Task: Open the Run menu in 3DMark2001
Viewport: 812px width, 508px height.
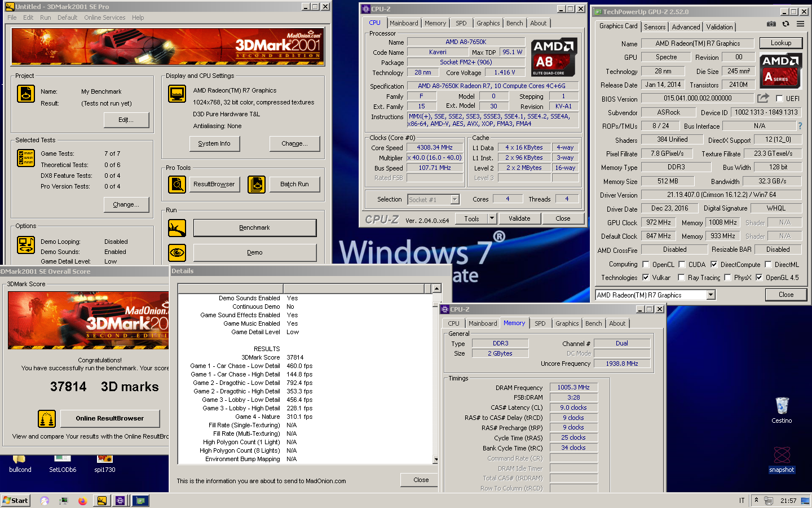Action: (46, 17)
